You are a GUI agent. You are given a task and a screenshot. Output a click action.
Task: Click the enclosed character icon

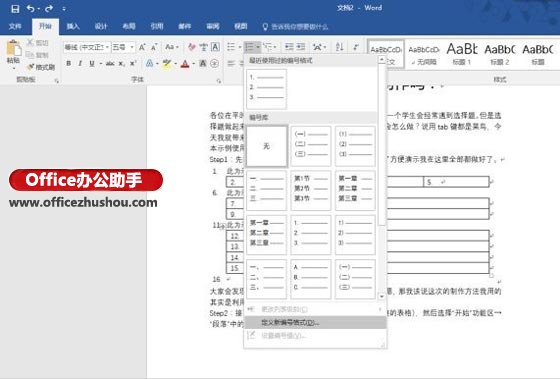click(x=215, y=64)
